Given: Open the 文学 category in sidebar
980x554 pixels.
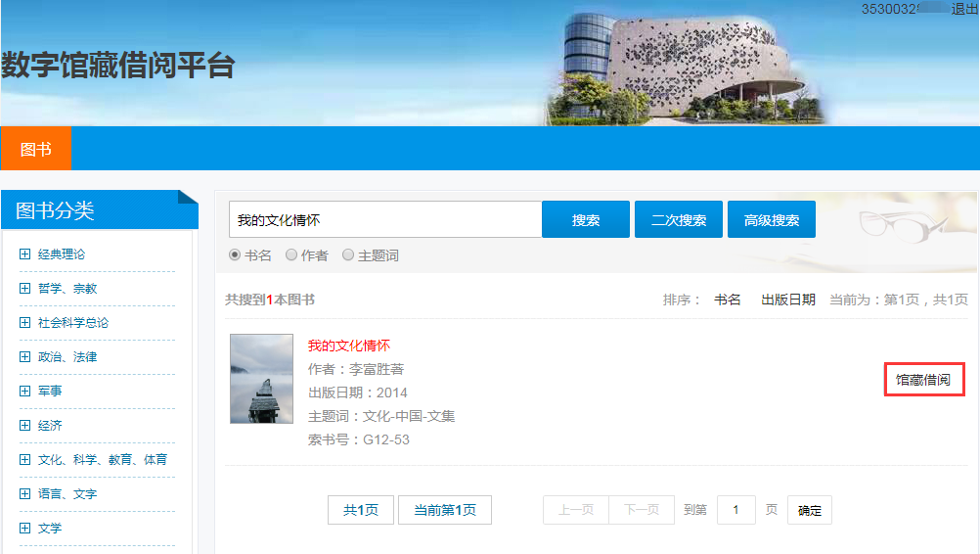Looking at the screenshot, I should click(x=52, y=529).
